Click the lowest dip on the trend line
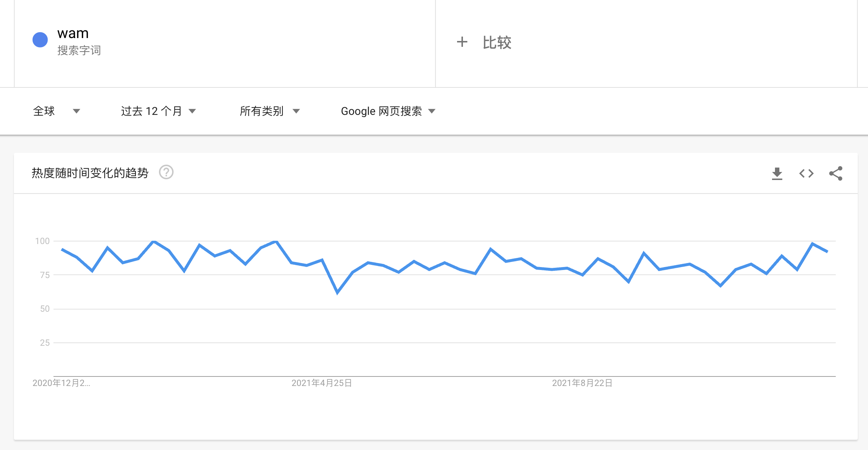The height and width of the screenshot is (450, 868). click(337, 292)
